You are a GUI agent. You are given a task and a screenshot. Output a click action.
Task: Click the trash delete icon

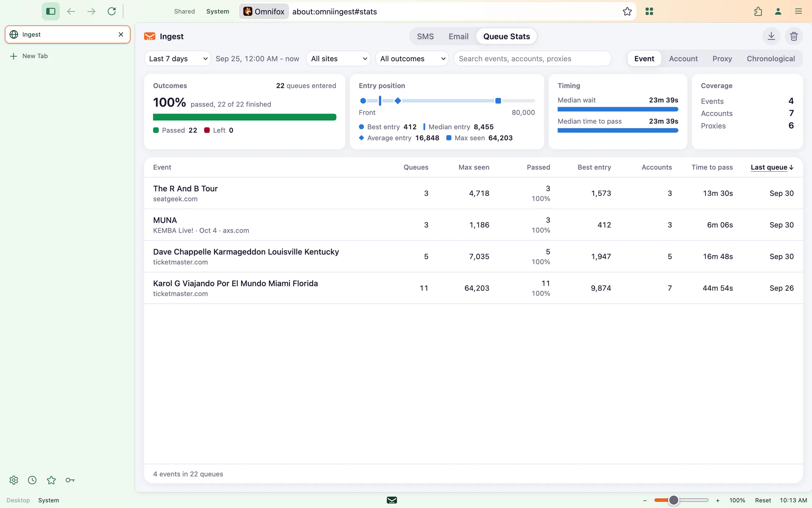[794, 36]
